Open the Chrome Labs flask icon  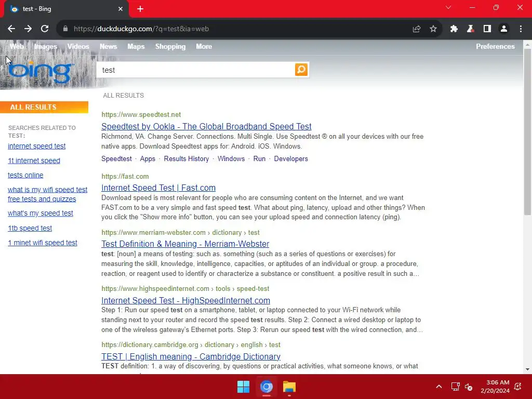pos(471,29)
